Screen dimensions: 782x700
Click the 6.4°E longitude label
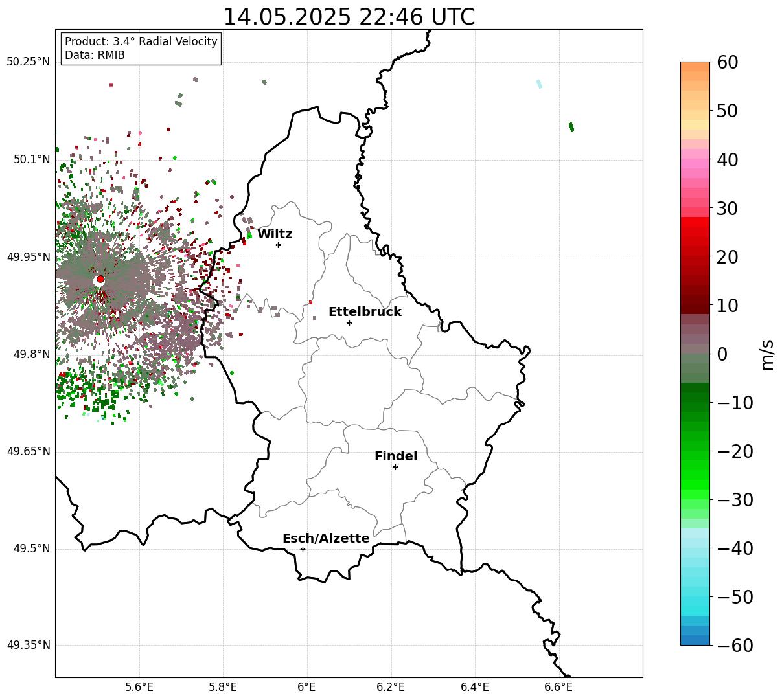coord(475,687)
